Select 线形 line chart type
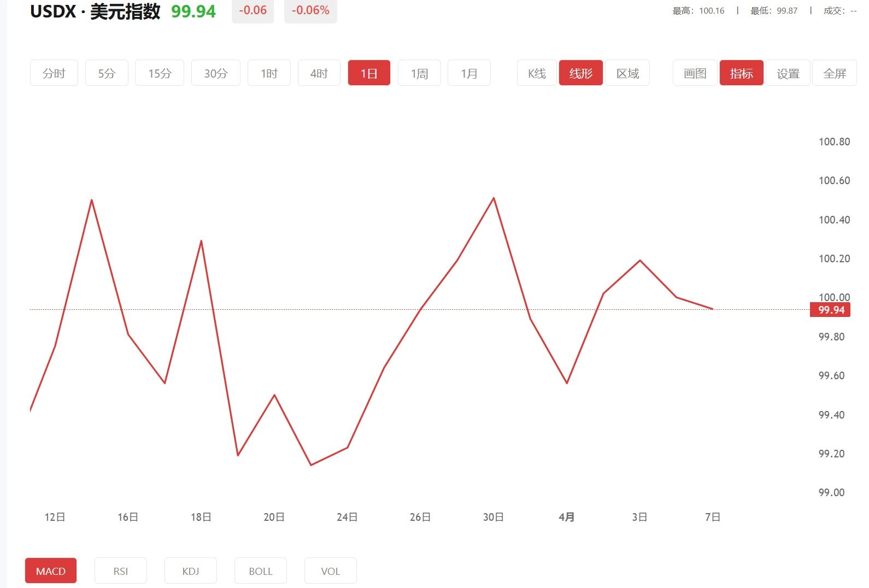The image size is (869, 588). 580,73
